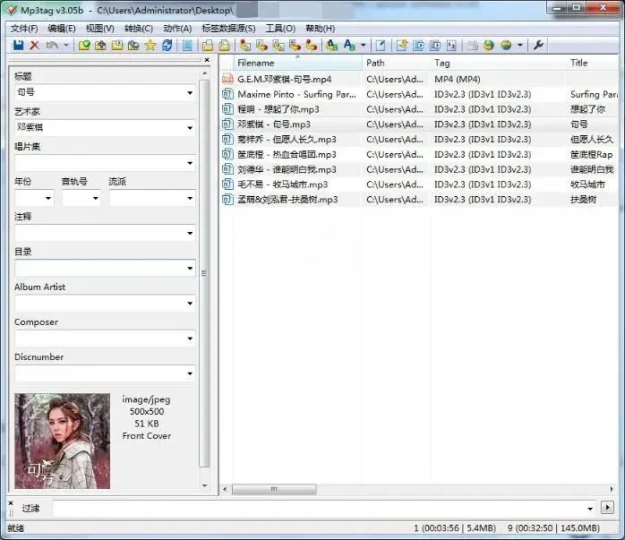Run the Filename - Tag converter icon

tap(262, 45)
